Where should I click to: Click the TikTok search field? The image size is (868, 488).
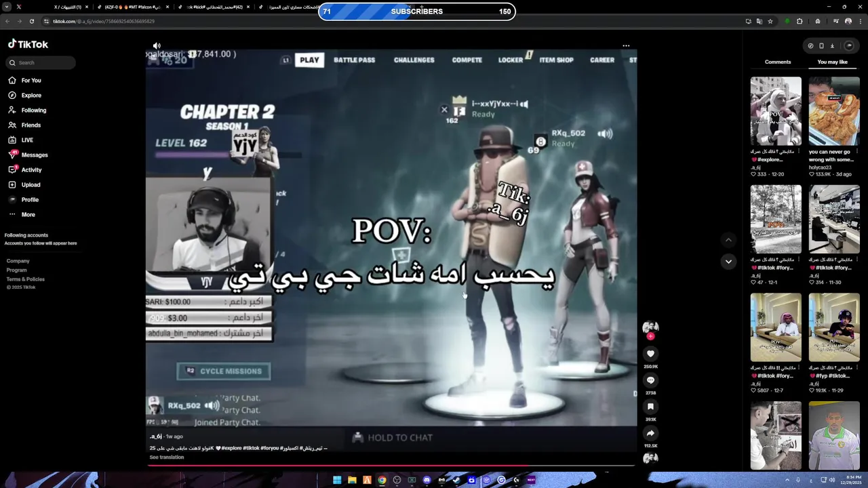[x=41, y=62]
